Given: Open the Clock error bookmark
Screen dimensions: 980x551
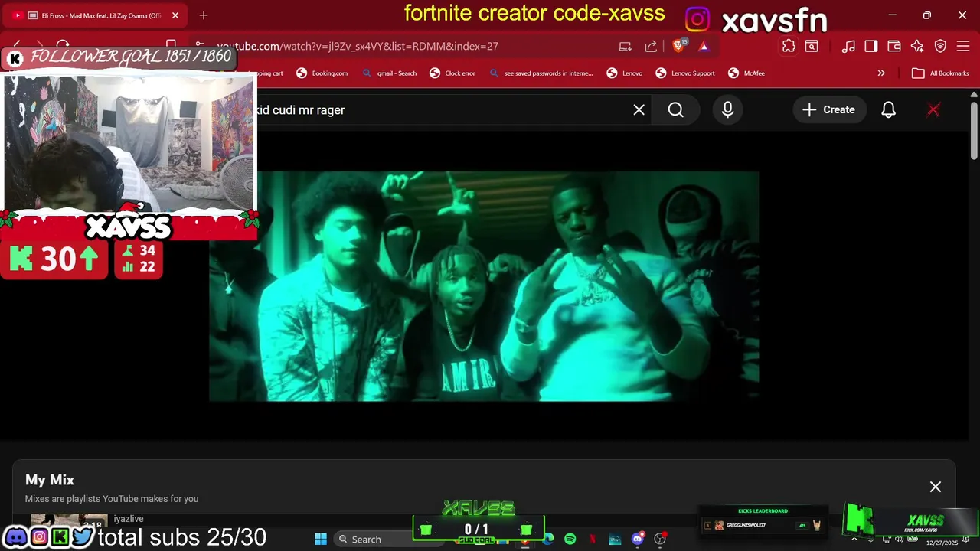Looking at the screenshot, I should pyautogui.click(x=452, y=73).
